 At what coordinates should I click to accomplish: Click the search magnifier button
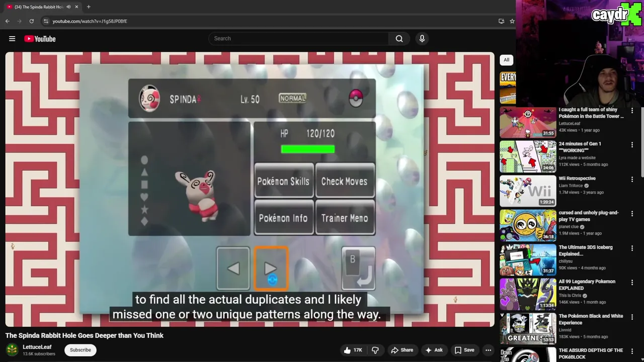pyautogui.click(x=399, y=39)
